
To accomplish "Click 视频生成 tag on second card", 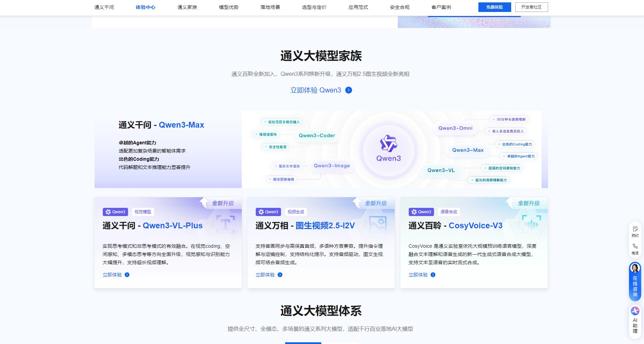I will pos(296,212).
